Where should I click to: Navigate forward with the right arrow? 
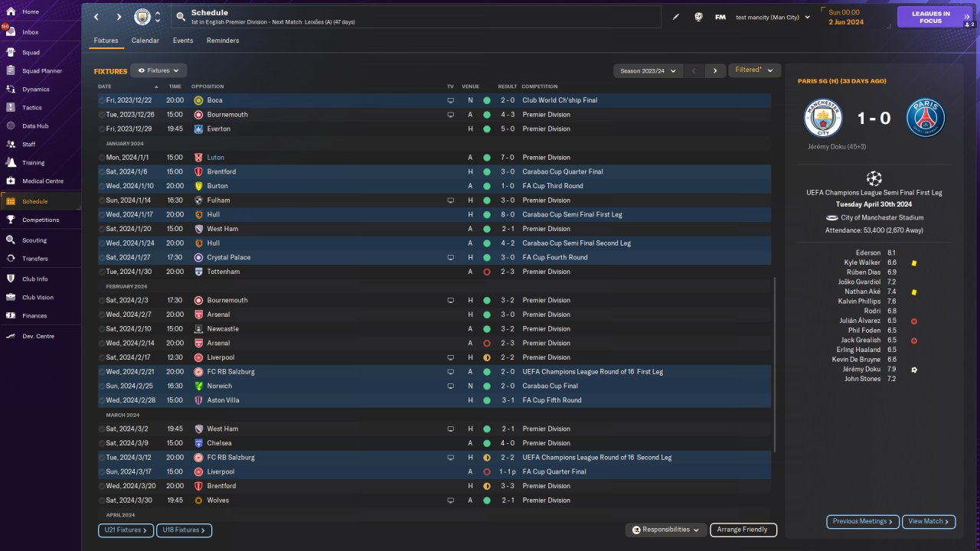pos(119,17)
